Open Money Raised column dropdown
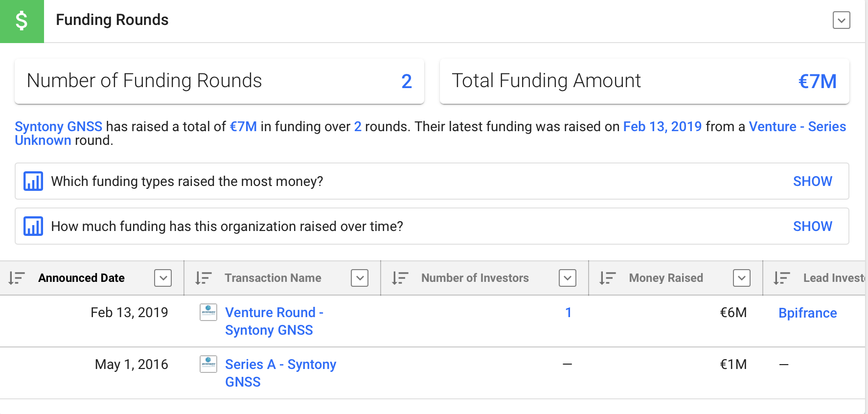Viewport: 868px width, 414px height. click(x=742, y=278)
